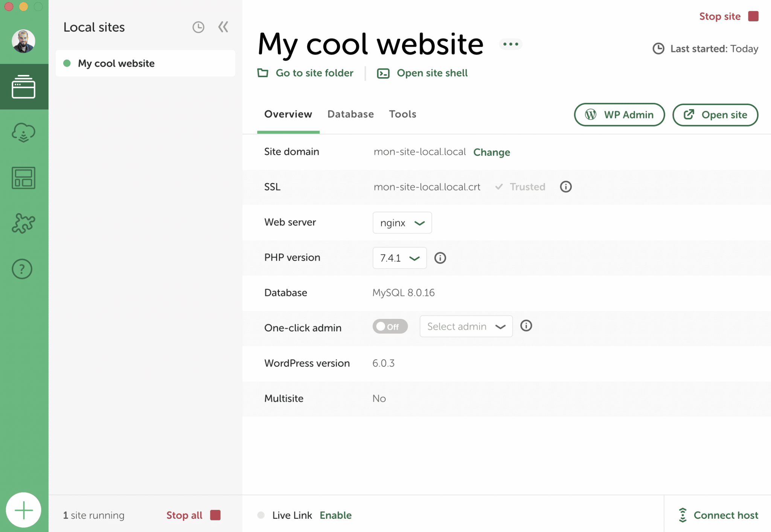The width and height of the screenshot is (771, 532).
Task: Select the cloud backups sidebar icon
Action: [23, 133]
